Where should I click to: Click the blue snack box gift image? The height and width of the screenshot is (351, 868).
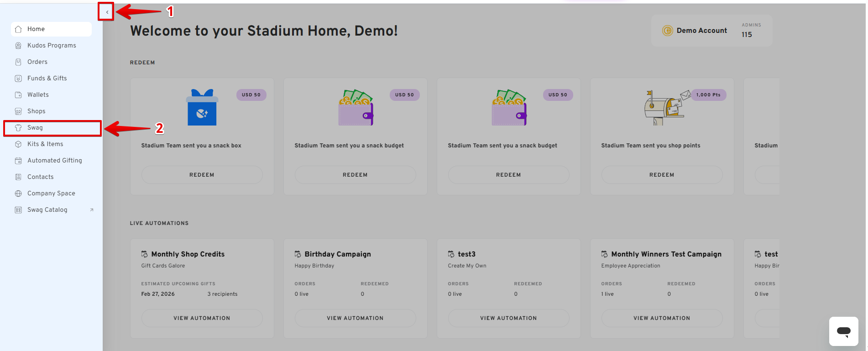pos(202,108)
